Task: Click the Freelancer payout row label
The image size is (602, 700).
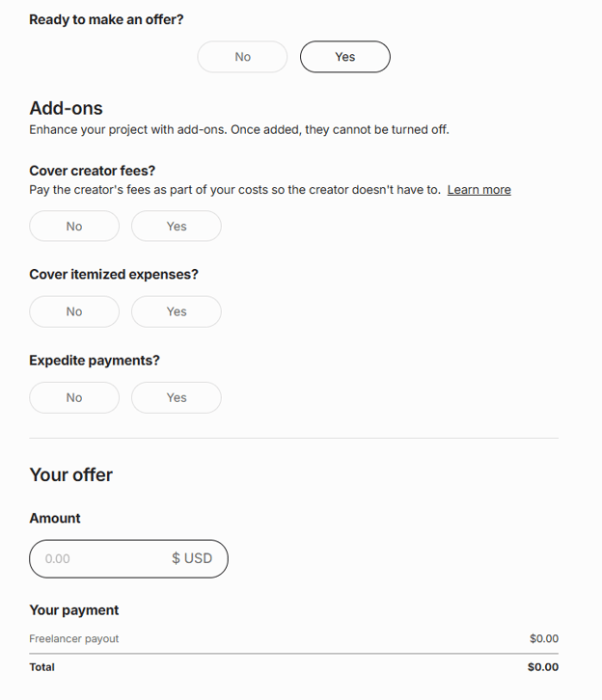Action: pos(74,638)
